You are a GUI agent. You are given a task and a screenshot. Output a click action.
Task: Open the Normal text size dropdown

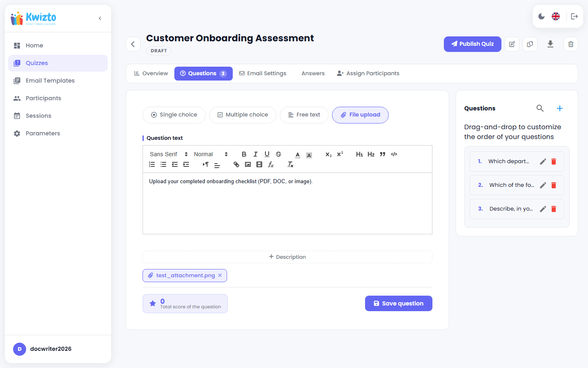[211, 154]
